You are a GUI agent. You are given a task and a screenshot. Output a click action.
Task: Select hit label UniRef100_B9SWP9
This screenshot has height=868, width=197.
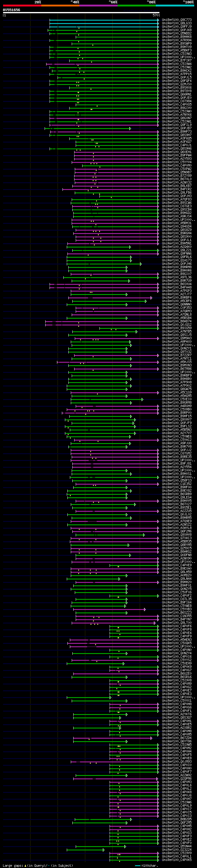coord(177,43)
